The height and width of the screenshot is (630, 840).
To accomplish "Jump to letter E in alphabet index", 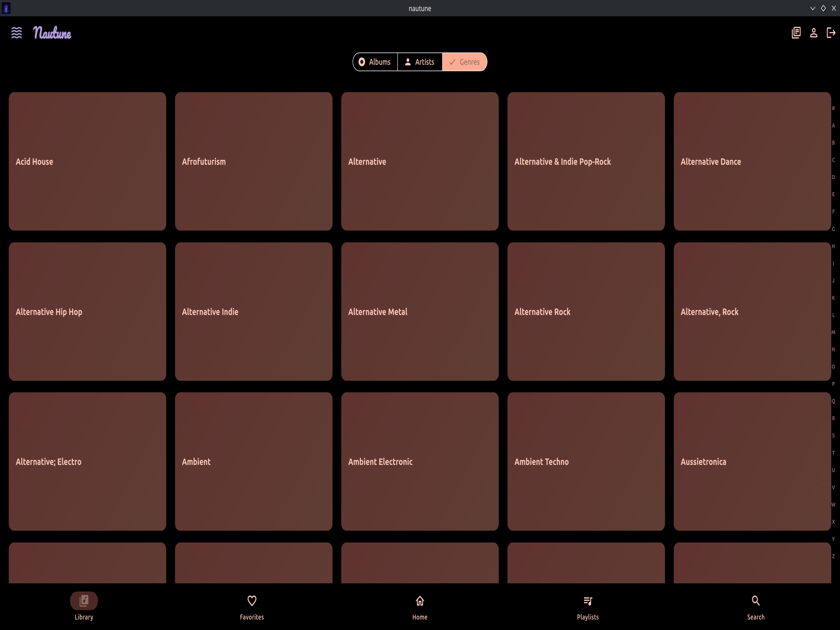I will click(x=834, y=194).
